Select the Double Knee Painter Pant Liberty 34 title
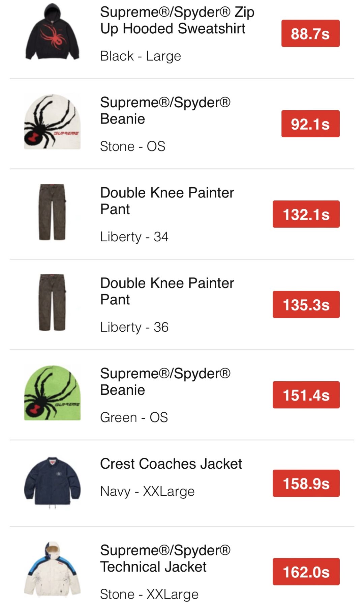 [167, 201]
